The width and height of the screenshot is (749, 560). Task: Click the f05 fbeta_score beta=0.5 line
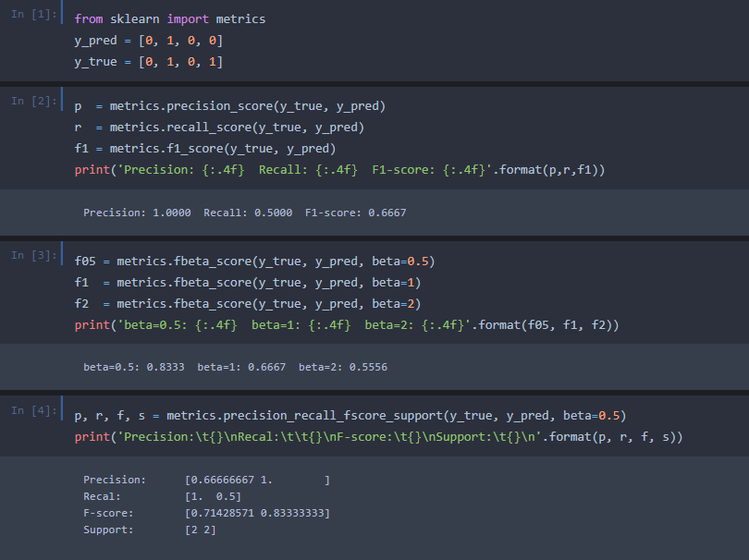(x=254, y=262)
